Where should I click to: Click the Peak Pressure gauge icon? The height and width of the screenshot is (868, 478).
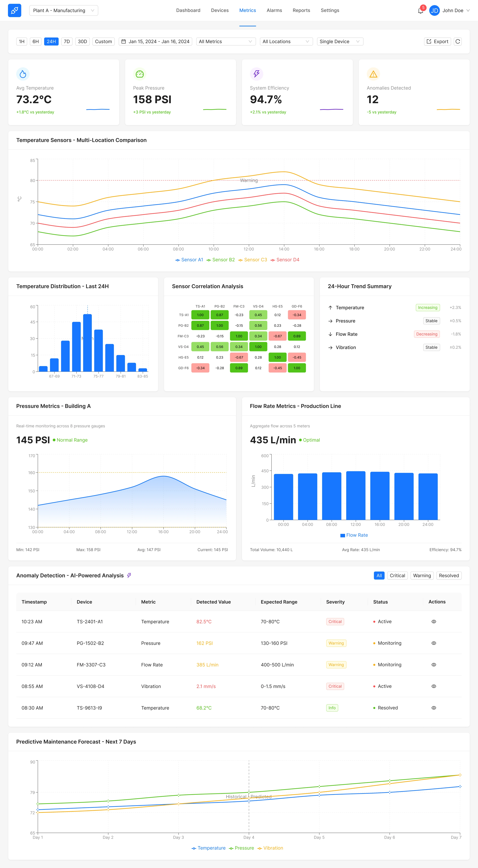tap(140, 74)
